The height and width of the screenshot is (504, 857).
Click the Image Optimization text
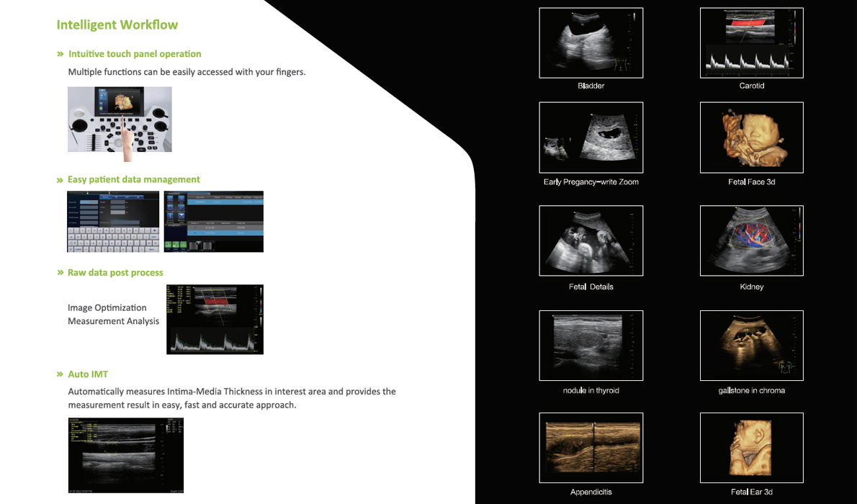tap(107, 307)
